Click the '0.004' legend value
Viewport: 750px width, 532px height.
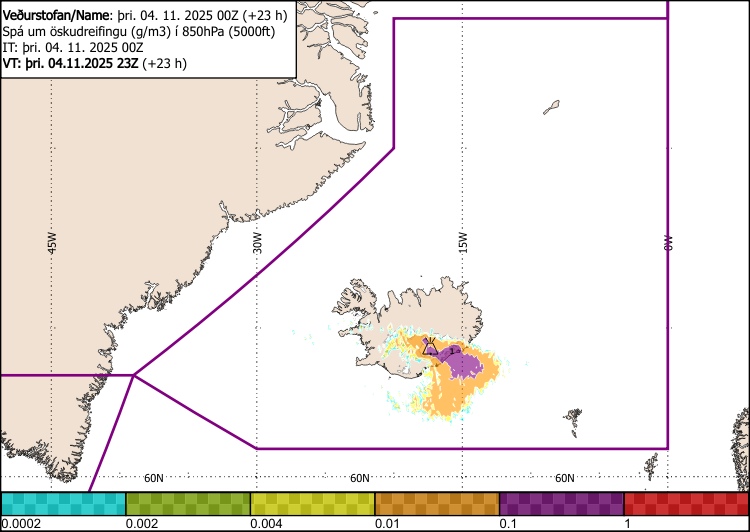click(267, 523)
